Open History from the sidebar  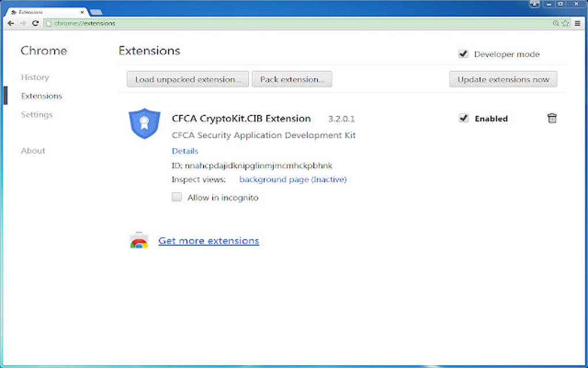(x=35, y=77)
